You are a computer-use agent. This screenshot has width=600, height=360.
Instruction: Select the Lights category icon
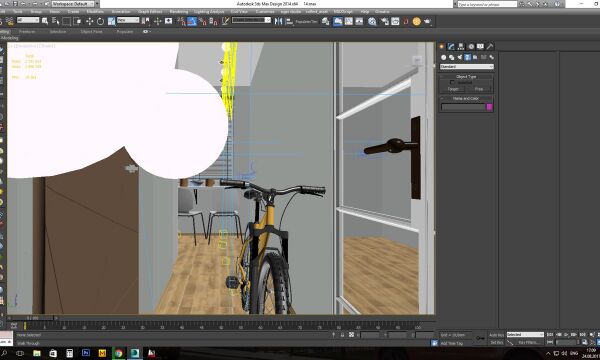click(x=460, y=57)
